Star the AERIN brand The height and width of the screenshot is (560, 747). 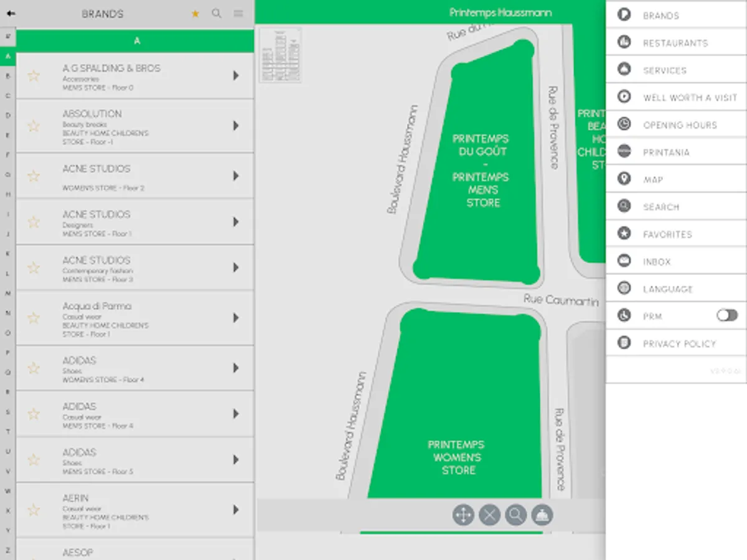pos(34,510)
